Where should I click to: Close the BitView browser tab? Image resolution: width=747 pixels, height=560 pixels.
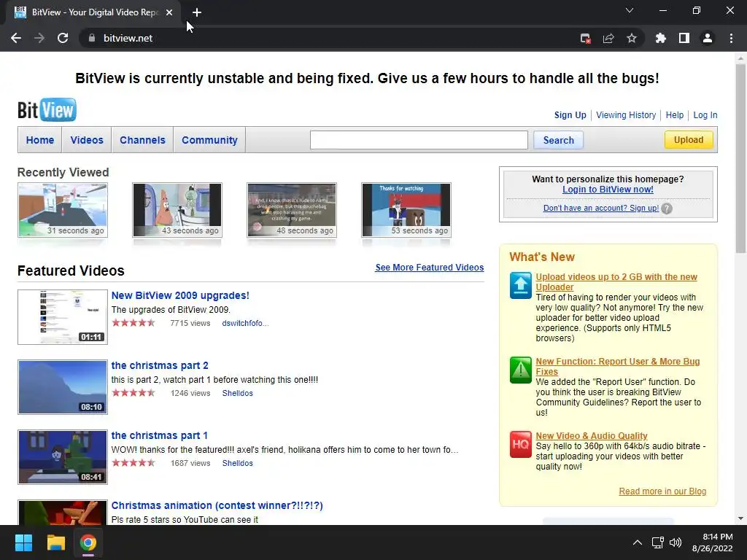click(x=169, y=12)
